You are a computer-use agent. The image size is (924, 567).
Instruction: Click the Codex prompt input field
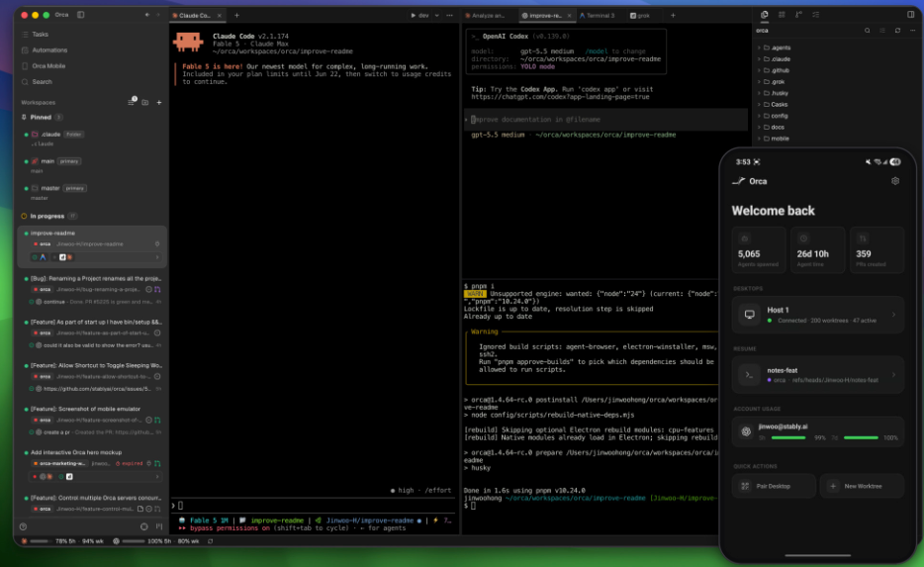605,120
